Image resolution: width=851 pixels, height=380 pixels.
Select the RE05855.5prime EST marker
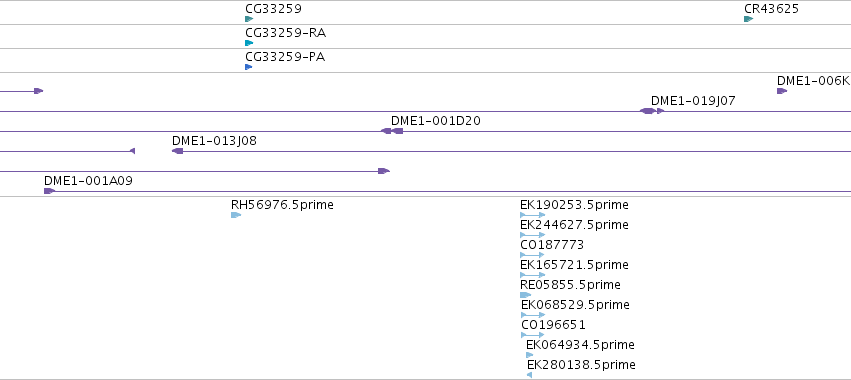pos(525,295)
